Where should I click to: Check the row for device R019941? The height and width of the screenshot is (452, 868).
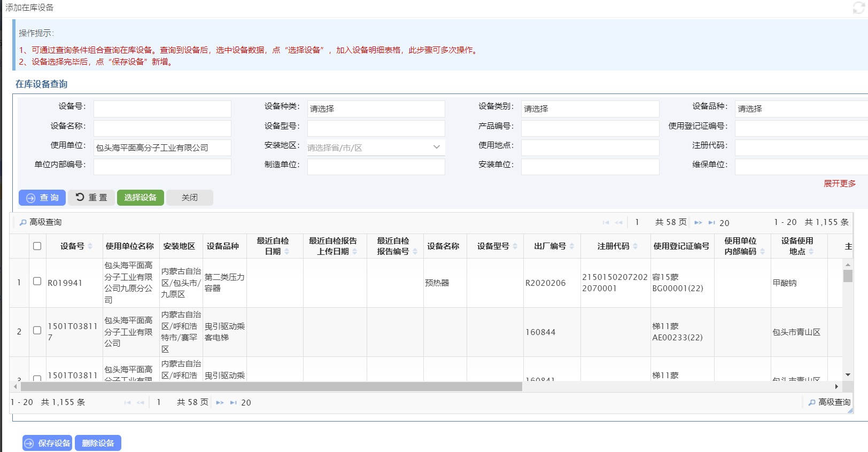pos(37,281)
